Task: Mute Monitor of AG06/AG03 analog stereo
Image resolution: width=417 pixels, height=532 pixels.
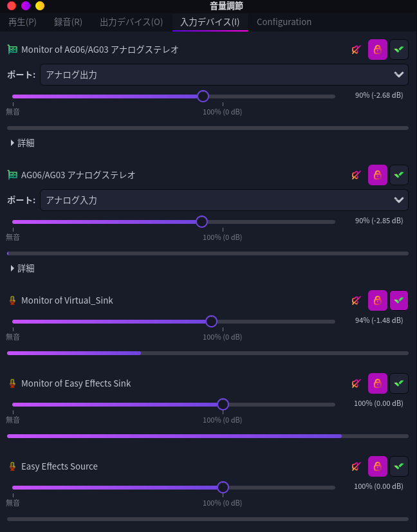Action: (356, 50)
